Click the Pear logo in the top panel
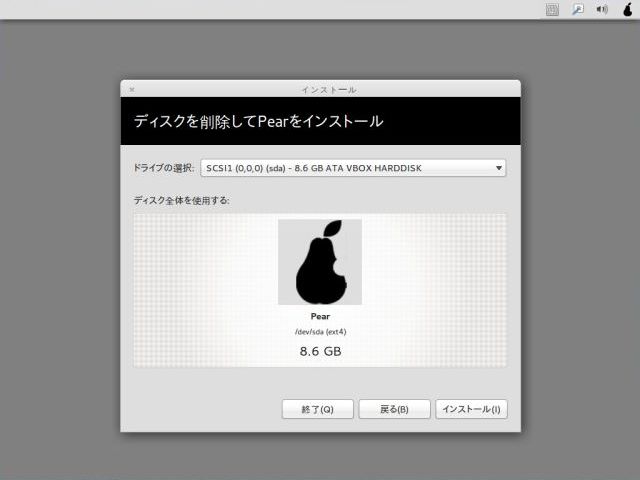Viewport: 640px width, 480px height. click(x=627, y=10)
